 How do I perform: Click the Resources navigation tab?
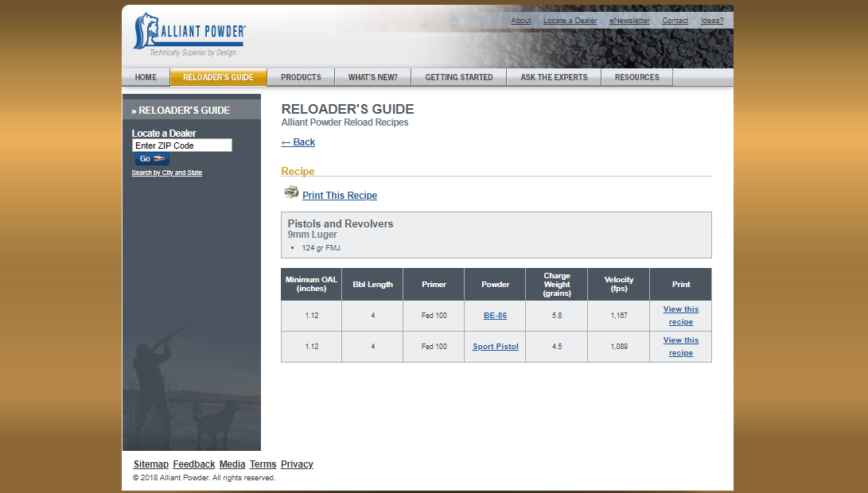(x=636, y=77)
